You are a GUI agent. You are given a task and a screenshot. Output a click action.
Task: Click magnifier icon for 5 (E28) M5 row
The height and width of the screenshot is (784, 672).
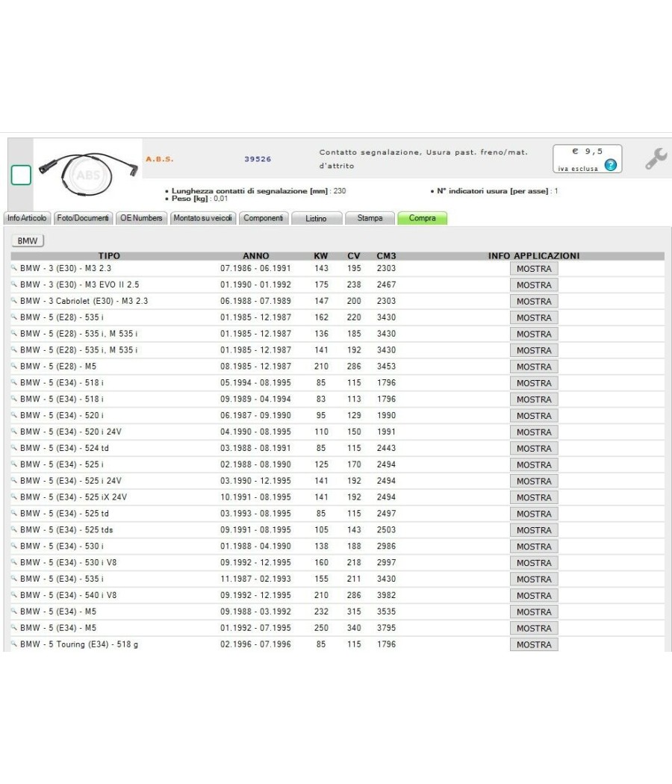click(x=14, y=366)
